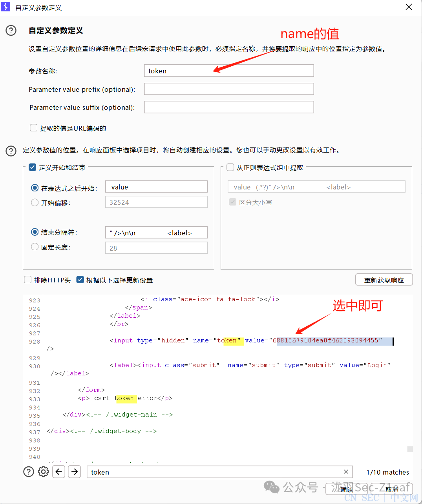Viewport: 422px width, 504px height.
Task: Click the value="Login" text in line 930
Action: pos(365,365)
